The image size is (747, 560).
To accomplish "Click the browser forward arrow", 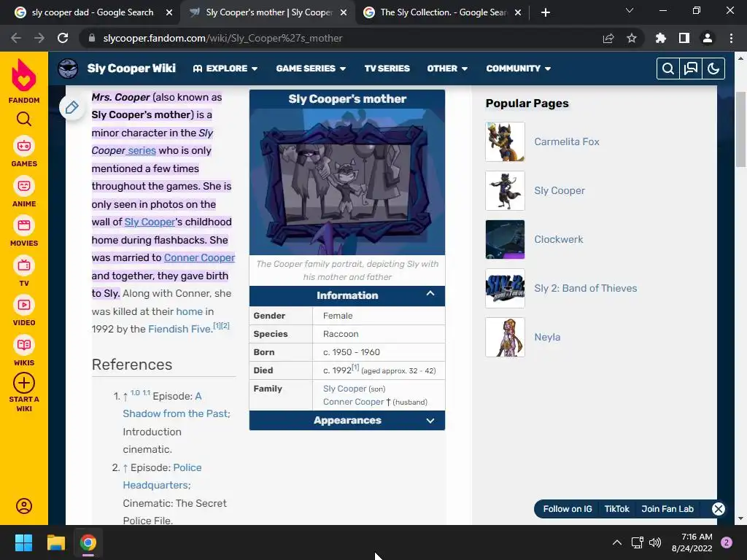I will 39,38.
